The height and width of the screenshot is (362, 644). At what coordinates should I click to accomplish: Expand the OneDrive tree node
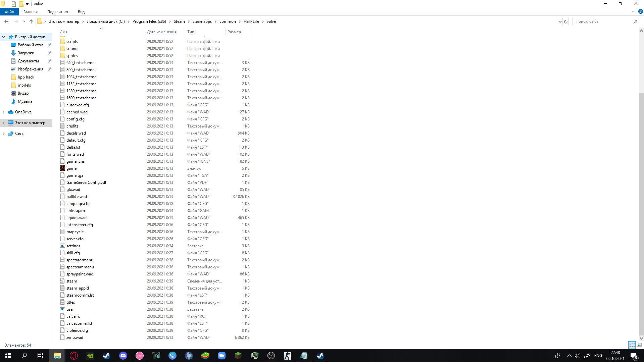[4, 112]
